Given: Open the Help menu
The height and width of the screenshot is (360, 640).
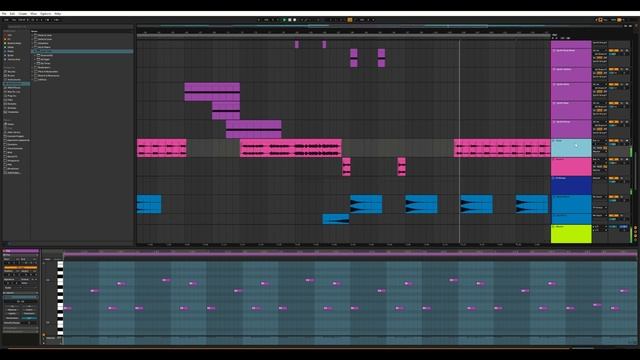Looking at the screenshot, I should coord(58,13).
